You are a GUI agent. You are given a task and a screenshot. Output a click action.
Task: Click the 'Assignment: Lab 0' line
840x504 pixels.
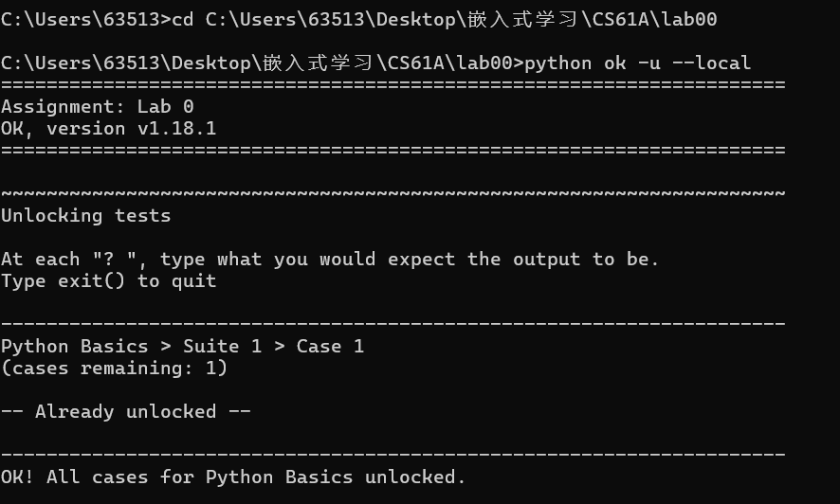pos(97,106)
